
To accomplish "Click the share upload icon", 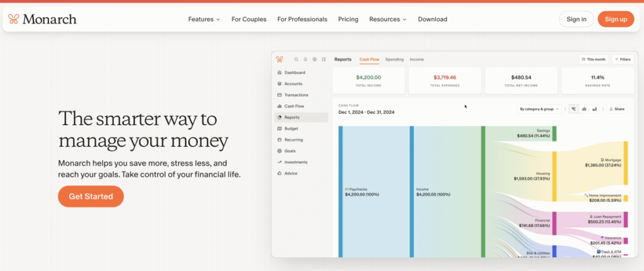I will (611, 109).
